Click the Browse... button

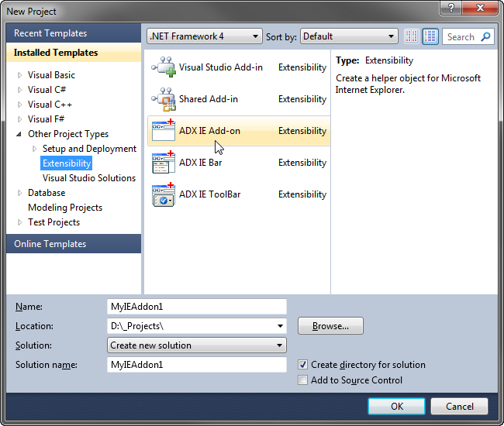coord(330,326)
